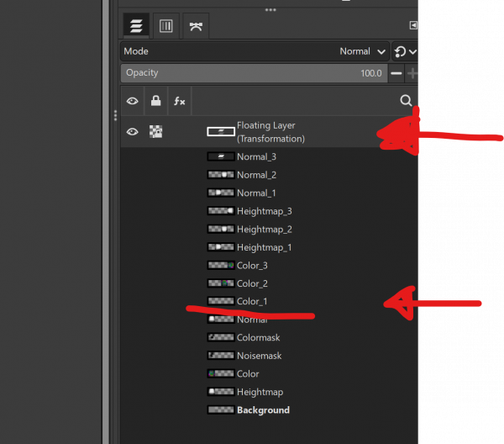
Task: Click the Background layer thumbnail
Action: (221, 410)
